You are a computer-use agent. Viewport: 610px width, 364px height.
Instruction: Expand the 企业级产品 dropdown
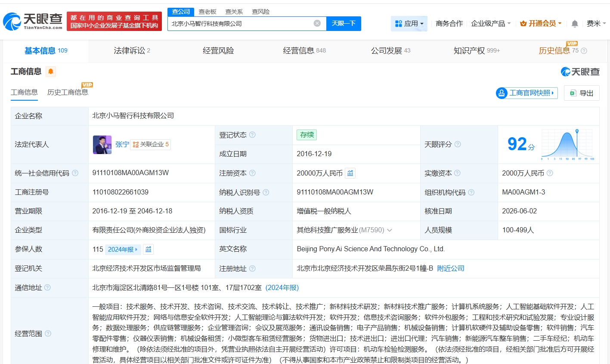(491, 24)
